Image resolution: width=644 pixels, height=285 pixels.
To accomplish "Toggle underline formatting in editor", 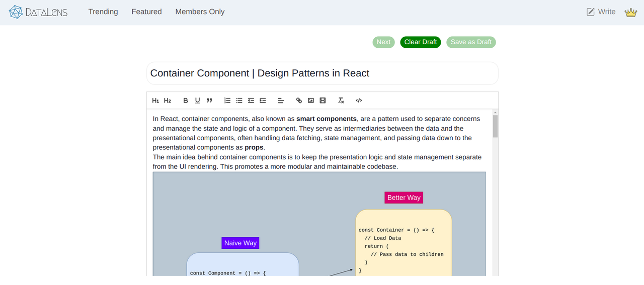I will pyautogui.click(x=197, y=101).
